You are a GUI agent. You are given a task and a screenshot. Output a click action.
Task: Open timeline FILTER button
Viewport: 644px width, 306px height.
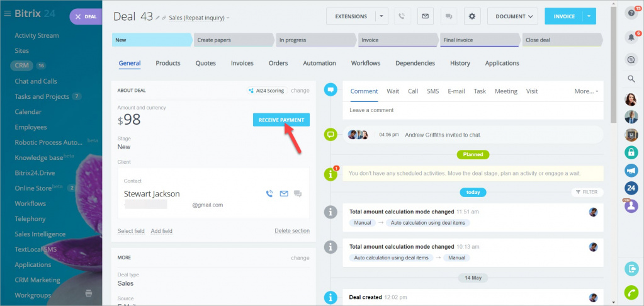587,192
